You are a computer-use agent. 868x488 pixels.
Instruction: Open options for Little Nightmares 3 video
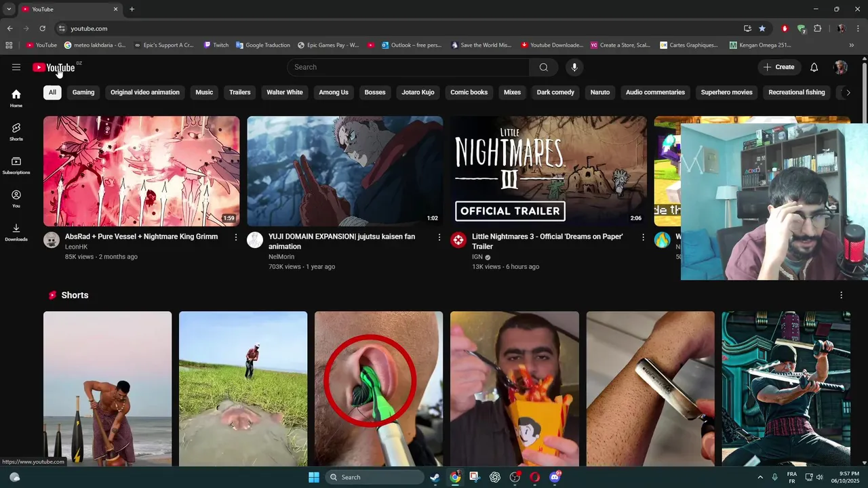tap(643, 237)
